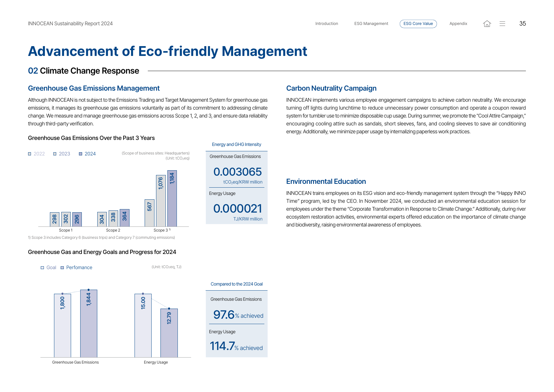
Task: Select the ESG Core Value tab
Action: click(418, 24)
